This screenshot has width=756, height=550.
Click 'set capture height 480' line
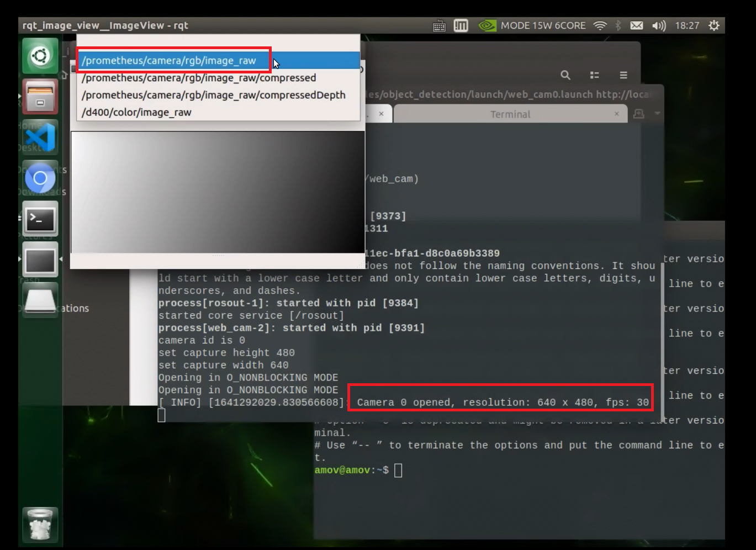click(x=226, y=353)
